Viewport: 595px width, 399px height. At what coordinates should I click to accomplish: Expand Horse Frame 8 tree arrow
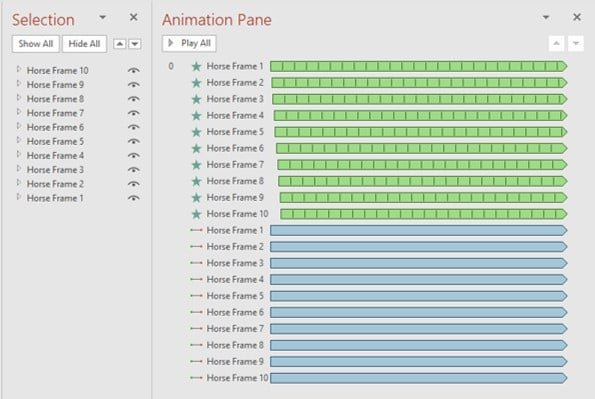point(19,98)
